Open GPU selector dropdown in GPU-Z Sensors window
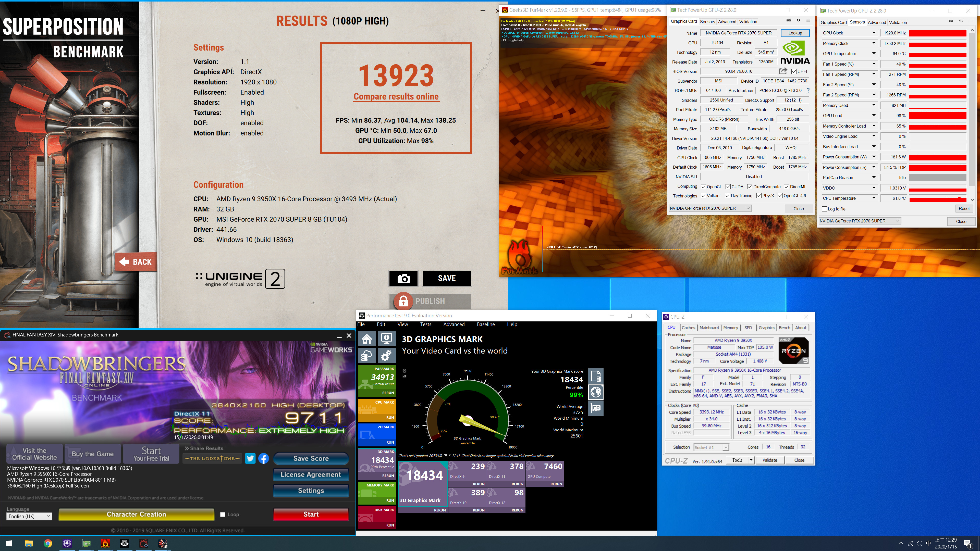This screenshot has width=980, height=551. click(x=860, y=221)
